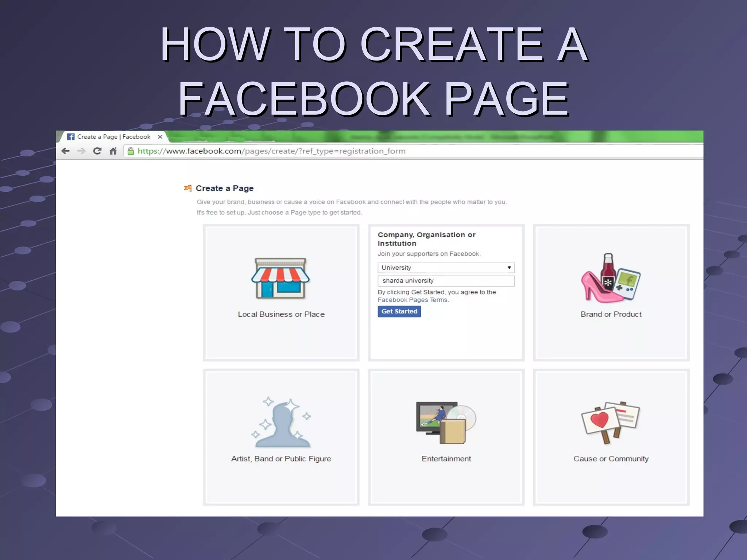Click the sparkling silhouette Public Figure icon
Screen dimensions: 747x560
pos(281,423)
